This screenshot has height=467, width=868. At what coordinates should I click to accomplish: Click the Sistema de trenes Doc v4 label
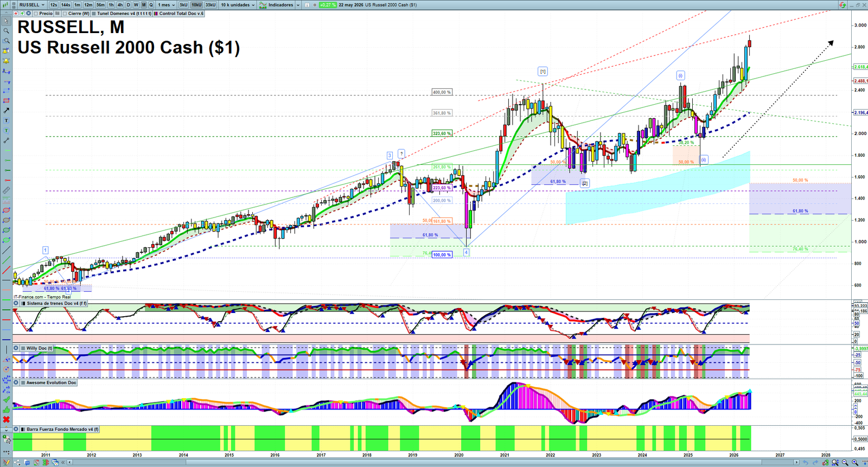pos(57,303)
